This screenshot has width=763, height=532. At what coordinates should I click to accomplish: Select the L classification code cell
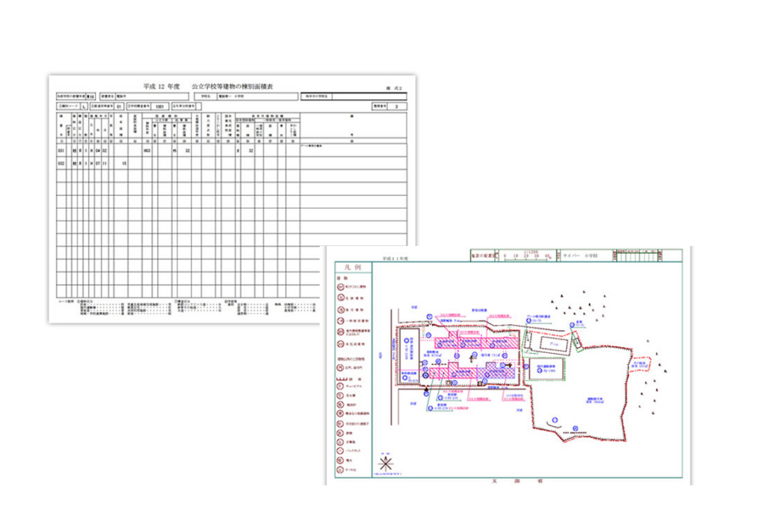[83, 106]
